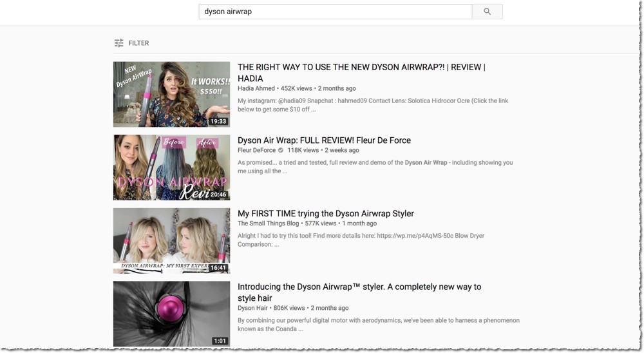Click the 19:33 duration badge
Image resolution: width=644 pixels, height=353 pixels.
(x=218, y=121)
